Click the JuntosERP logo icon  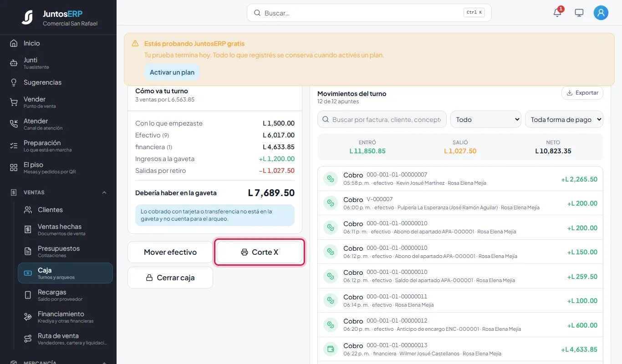(x=27, y=17)
